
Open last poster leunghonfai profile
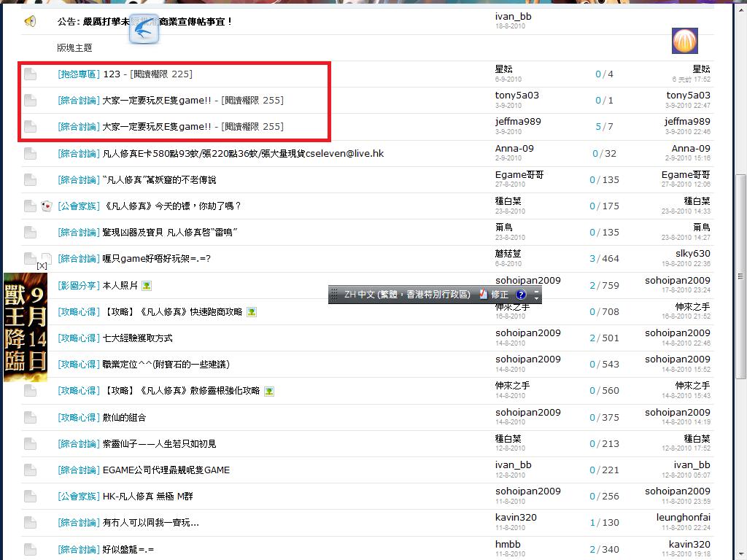point(683,518)
